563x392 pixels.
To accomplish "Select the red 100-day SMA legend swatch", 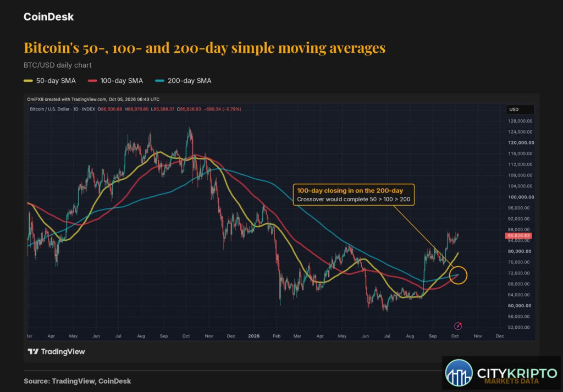I will 92,81.
